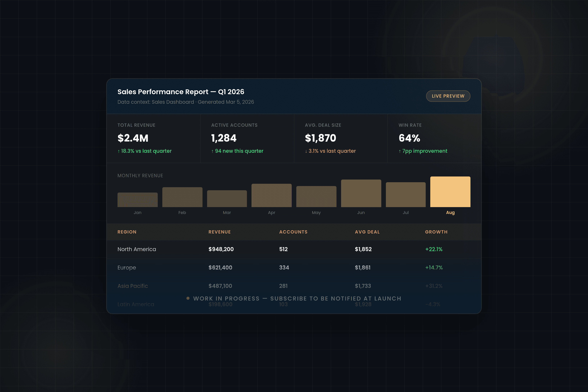Select the Total Revenue $2.4M value

(133, 138)
